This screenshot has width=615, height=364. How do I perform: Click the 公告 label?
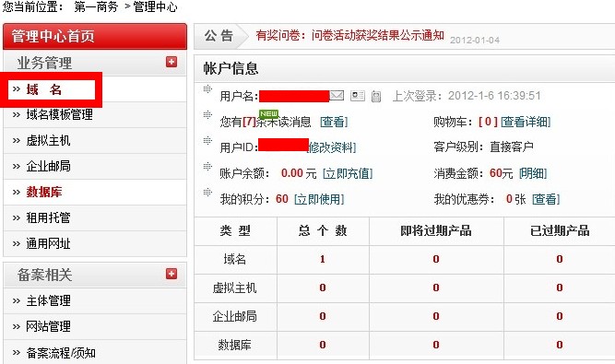[x=219, y=36]
